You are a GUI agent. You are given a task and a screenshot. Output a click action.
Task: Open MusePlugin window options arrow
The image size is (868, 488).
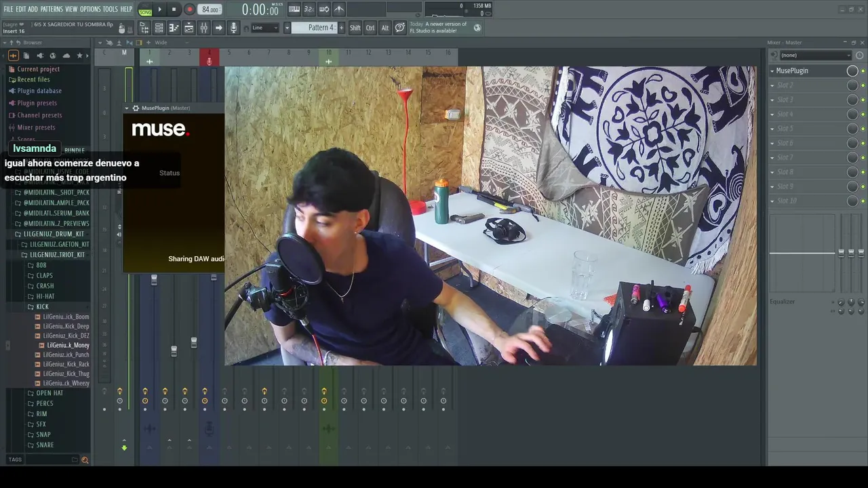click(126, 108)
